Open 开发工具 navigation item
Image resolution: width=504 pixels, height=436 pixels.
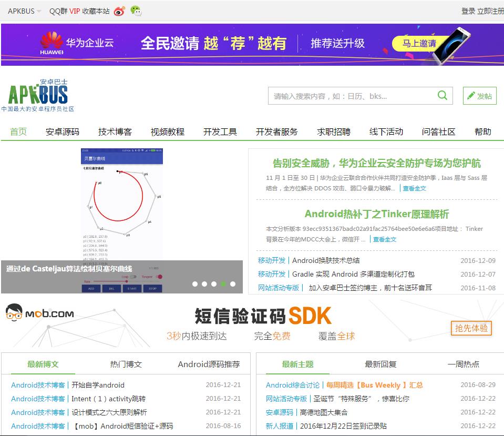point(220,131)
